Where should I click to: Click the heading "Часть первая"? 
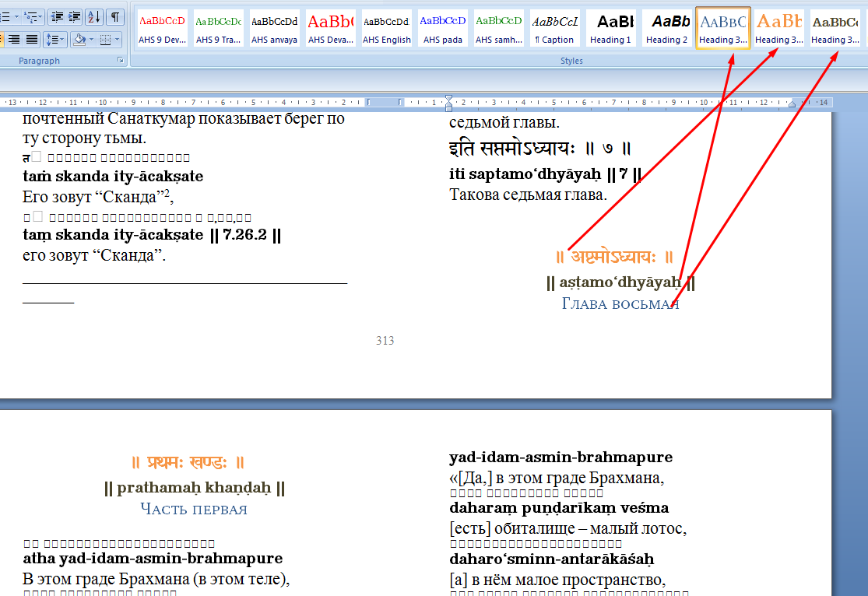click(194, 509)
